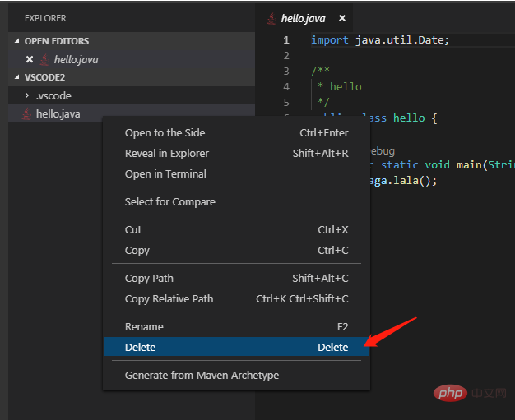
Task: Choose Reveal in Explorer
Action: [x=236, y=153]
